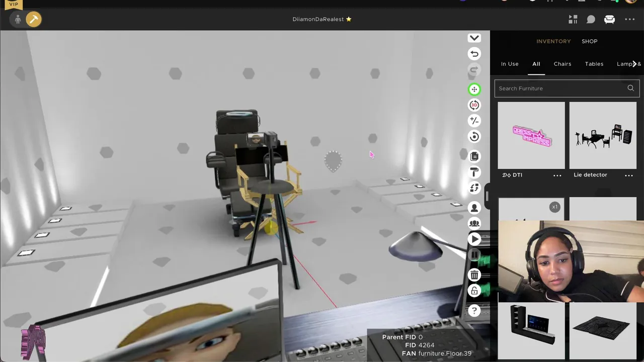Viewport: 644px width, 362px height.
Task: Click the furniture sofa icon in header
Action: [x=609, y=19]
